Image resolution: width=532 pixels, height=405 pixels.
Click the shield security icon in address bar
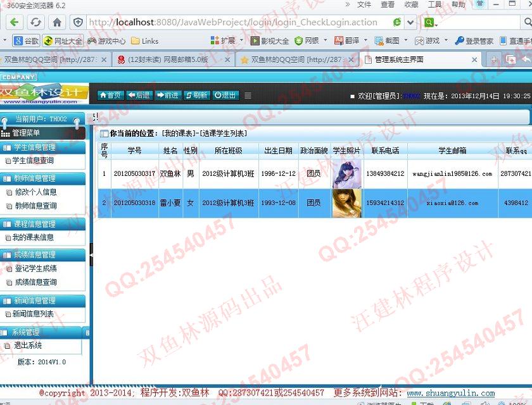pyautogui.click(x=78, y=22)
